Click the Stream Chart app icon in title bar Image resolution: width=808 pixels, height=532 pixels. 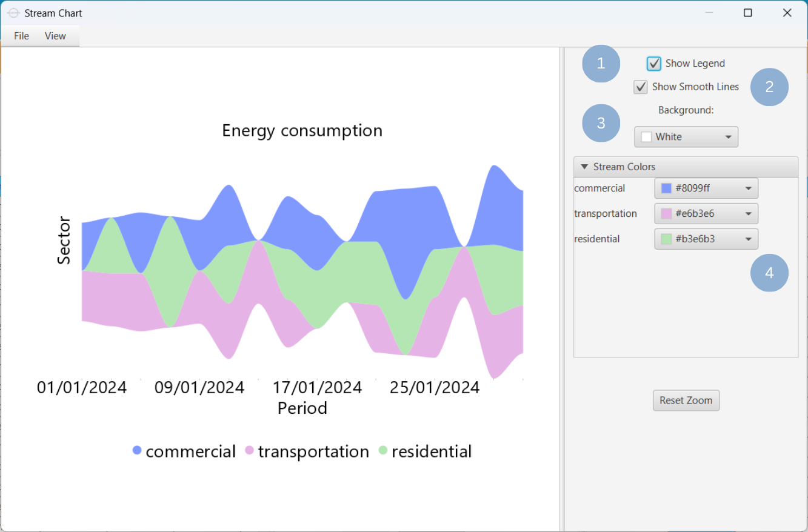[13, 13]
